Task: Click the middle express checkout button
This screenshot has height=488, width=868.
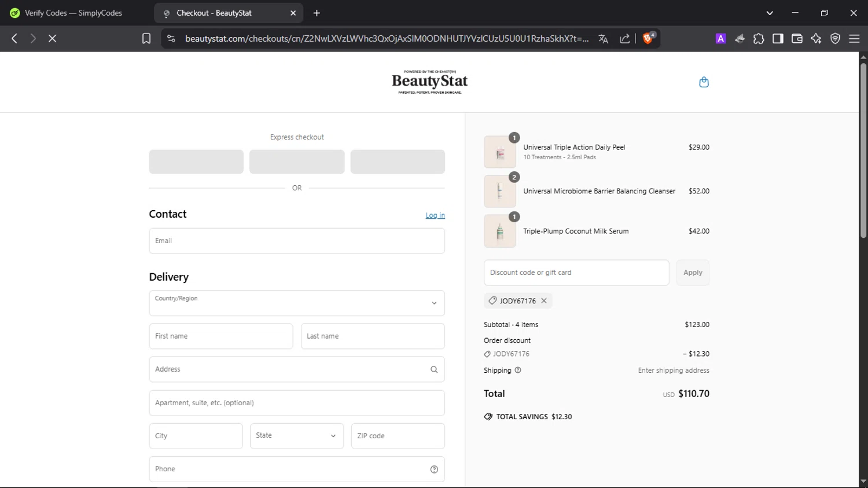Action: click(x=297, y=162)
